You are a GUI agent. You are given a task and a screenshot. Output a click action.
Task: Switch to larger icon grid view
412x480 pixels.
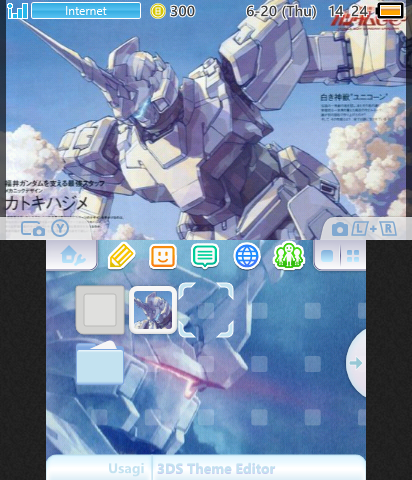[x=327, y=256]
